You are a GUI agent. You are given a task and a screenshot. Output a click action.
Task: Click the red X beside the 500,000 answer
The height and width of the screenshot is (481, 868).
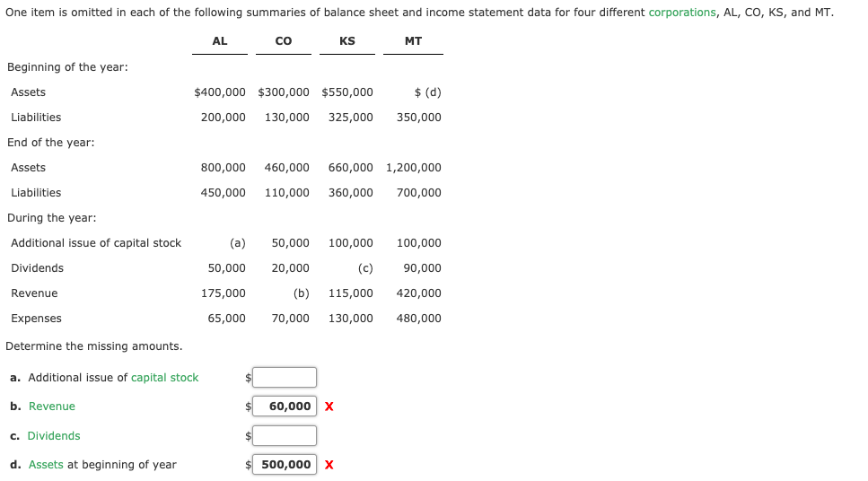(329, 464)
